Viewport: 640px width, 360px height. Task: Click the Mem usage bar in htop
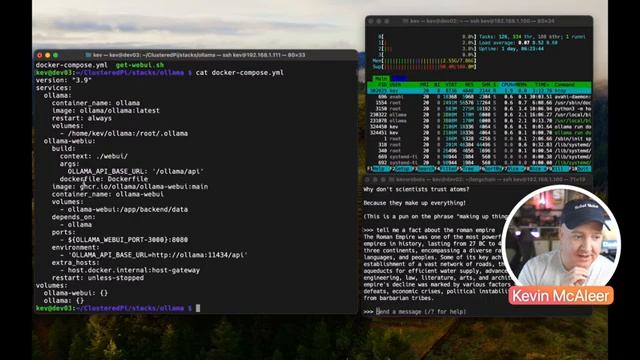(424, 60)
